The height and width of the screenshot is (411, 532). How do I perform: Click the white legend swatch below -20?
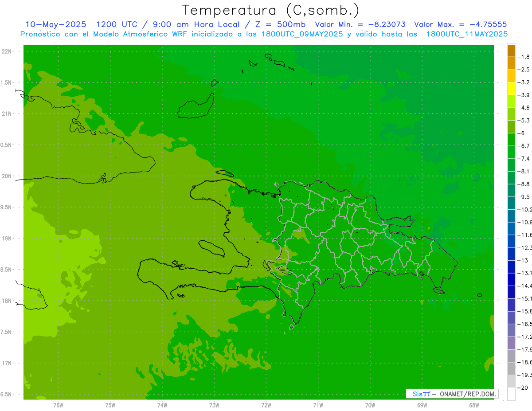point(511,394)
